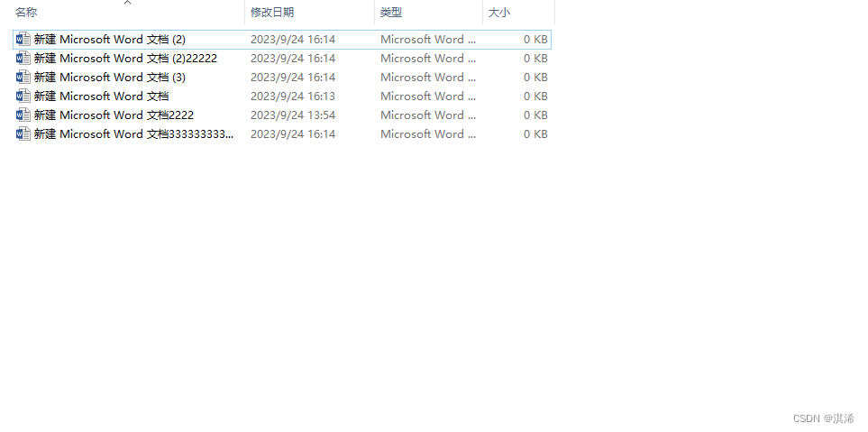This screenshot has height=432, width=868.
Task: Click Word icon of 文档333333333... file
Action: pyautogui.click(x=23, y=133)
